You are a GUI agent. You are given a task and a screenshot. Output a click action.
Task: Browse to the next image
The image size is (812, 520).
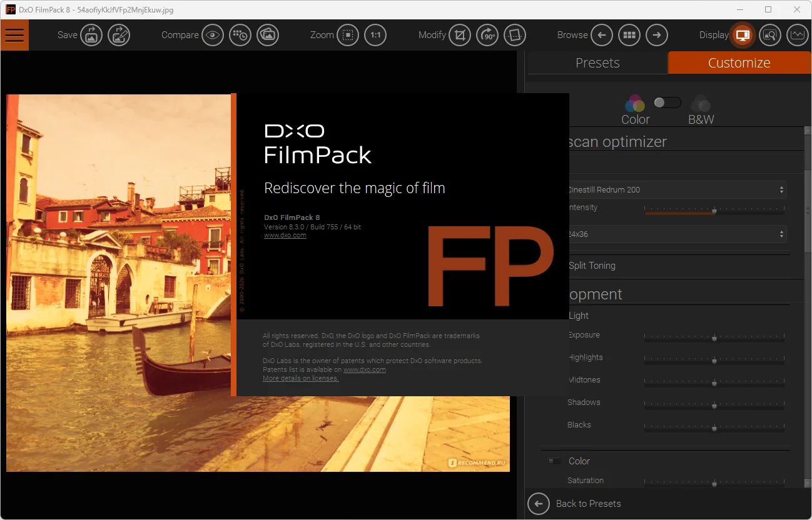[657, 35]
